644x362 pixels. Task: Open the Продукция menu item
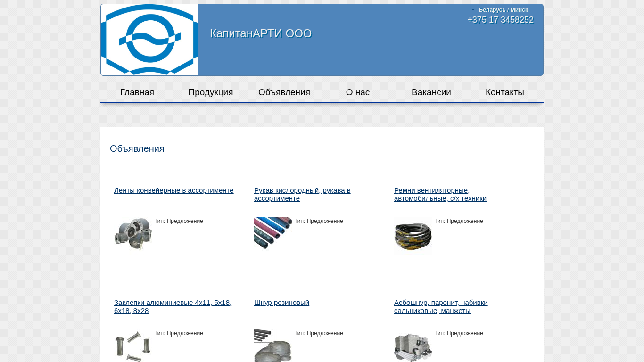(x=211, y=92)
